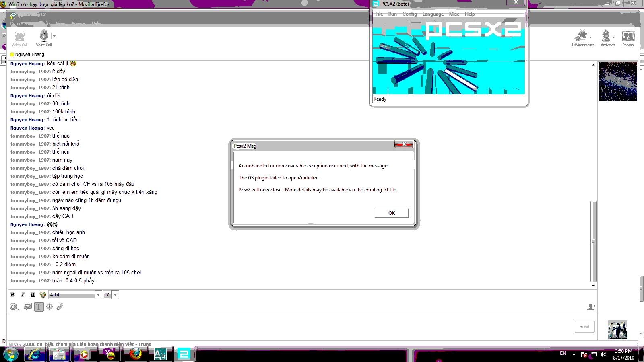
Task: Click the chat scroll down arrow
Action: click(x=593, y=286)
